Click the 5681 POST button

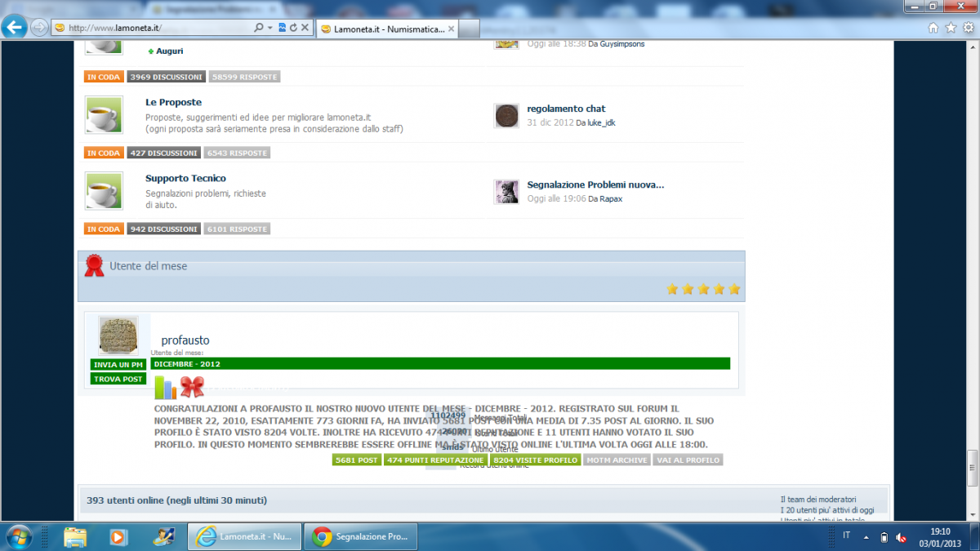point(357,460)
